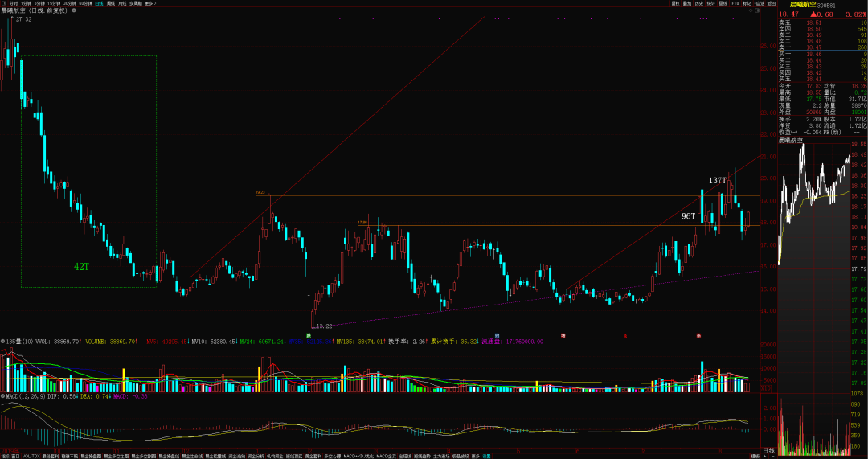The width and height of the screenshot is (868, 459).
Task: Click the 画线 drawing tools button
Action: coord(723,3)
